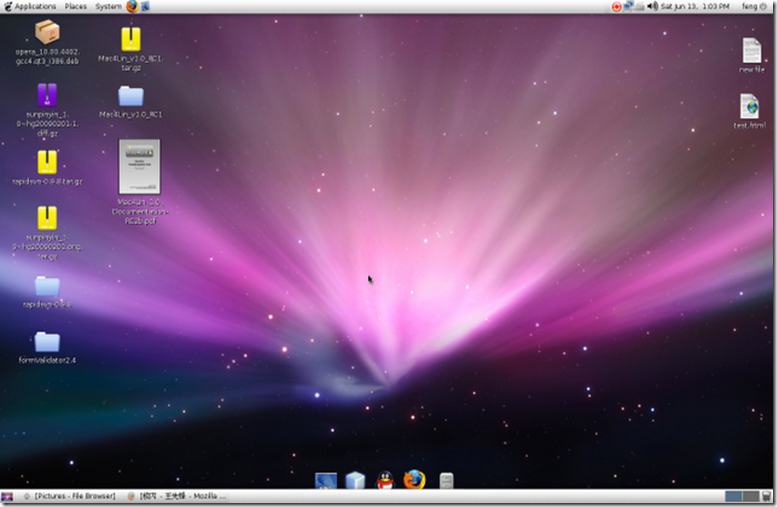Select the formValidator2.4 folder
This screenshot has height=507, width=777.
[47, 342]
